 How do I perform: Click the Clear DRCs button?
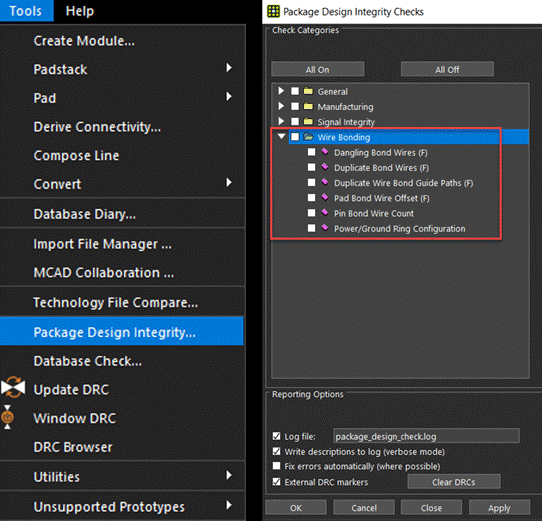tap(454, 482)
